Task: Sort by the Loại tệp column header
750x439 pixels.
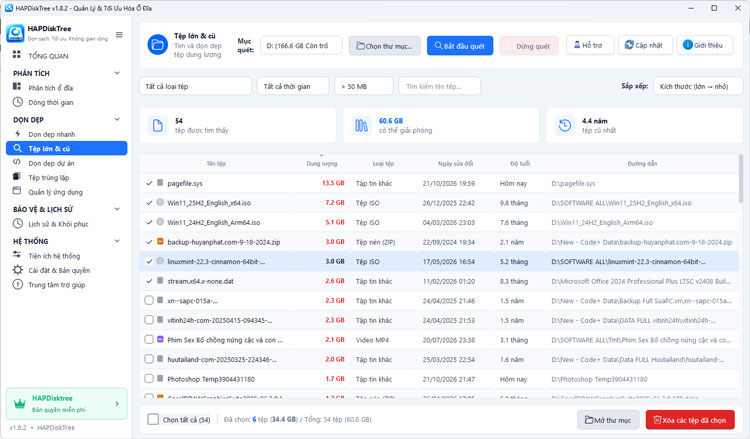Action: (384, 164)
